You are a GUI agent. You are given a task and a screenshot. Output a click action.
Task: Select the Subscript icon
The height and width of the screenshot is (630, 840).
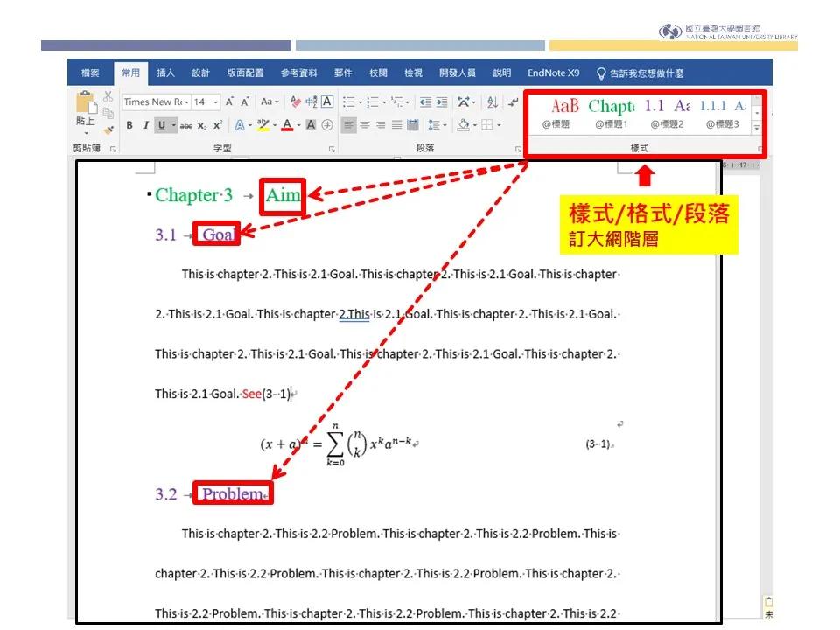pos(201,125)
